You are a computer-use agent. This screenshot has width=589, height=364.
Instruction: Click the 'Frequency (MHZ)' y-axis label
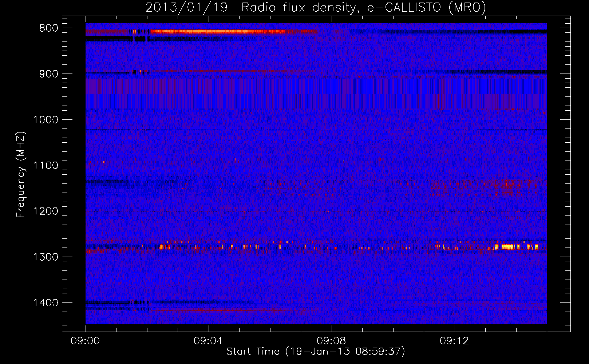coord(21,175)
